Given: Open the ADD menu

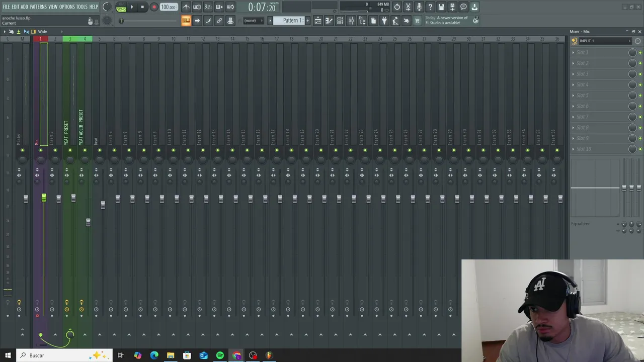Looking at the screenshot, I should click(24, 7).
